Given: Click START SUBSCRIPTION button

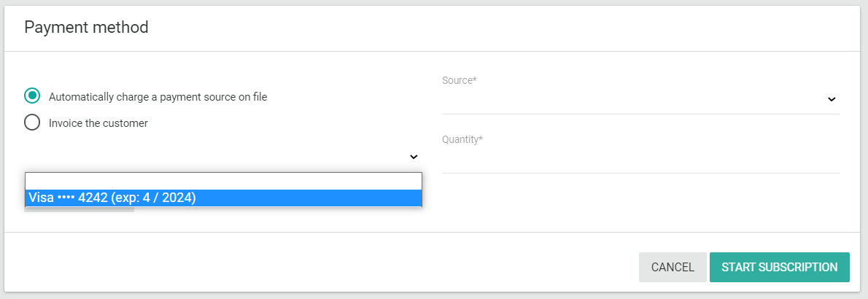Looking at the screenshot, I should [x=779, y=267].
